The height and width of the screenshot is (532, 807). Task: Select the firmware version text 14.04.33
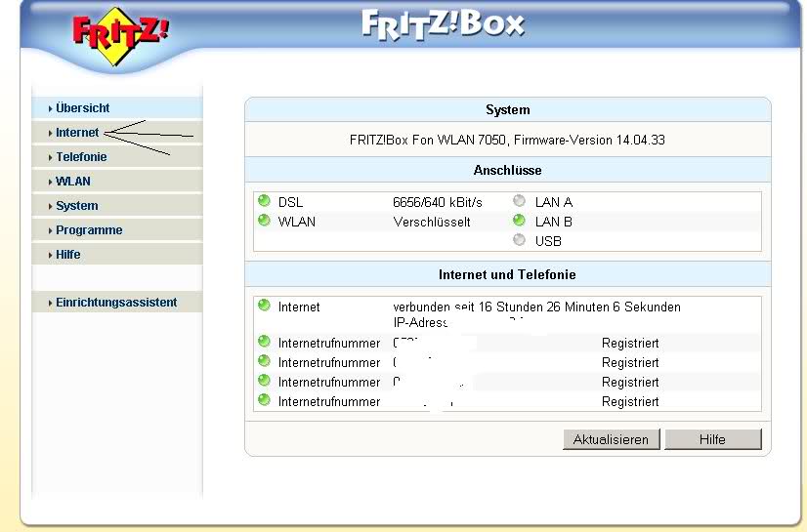click(x=641, y=140)
